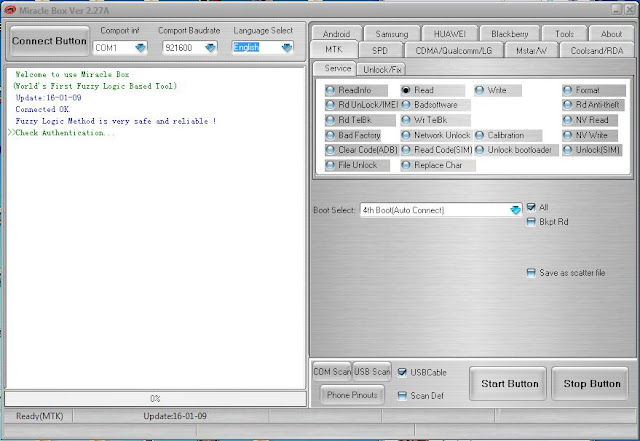The height and width of the screenshot is (441, 640).
Task: Choose the NV Write option
Action: pyautogui.click(x=589, y=135)
